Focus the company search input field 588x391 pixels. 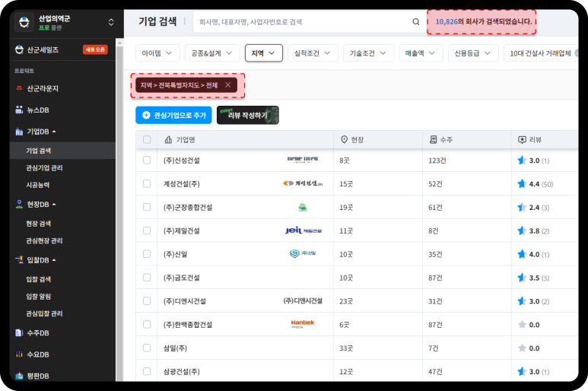(x=303, y=22)
